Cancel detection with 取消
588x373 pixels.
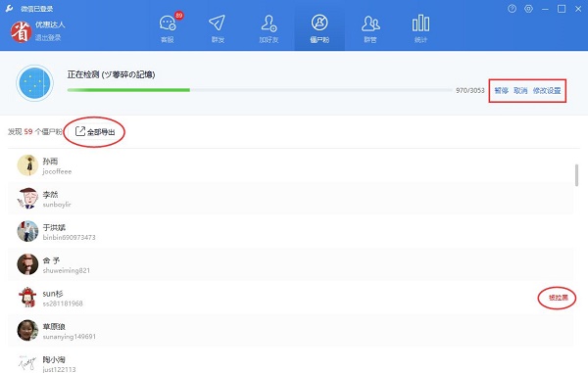pyautogui.click(x=520, y=90)
